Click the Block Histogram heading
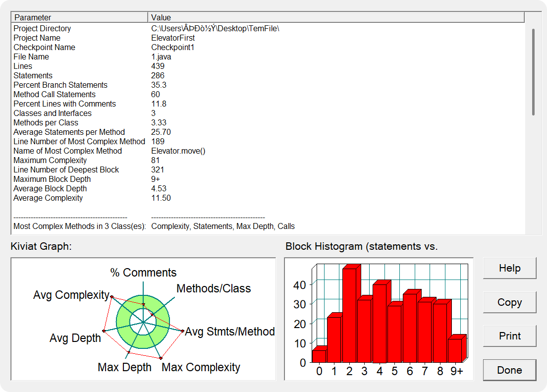547x392 pixels. click(361, 246)
